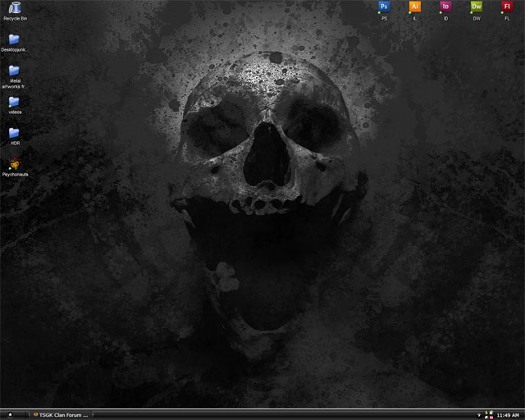Click the skull's nose cavity on the wallpaper
525x420 pixels.
click(x=265, y=152)
